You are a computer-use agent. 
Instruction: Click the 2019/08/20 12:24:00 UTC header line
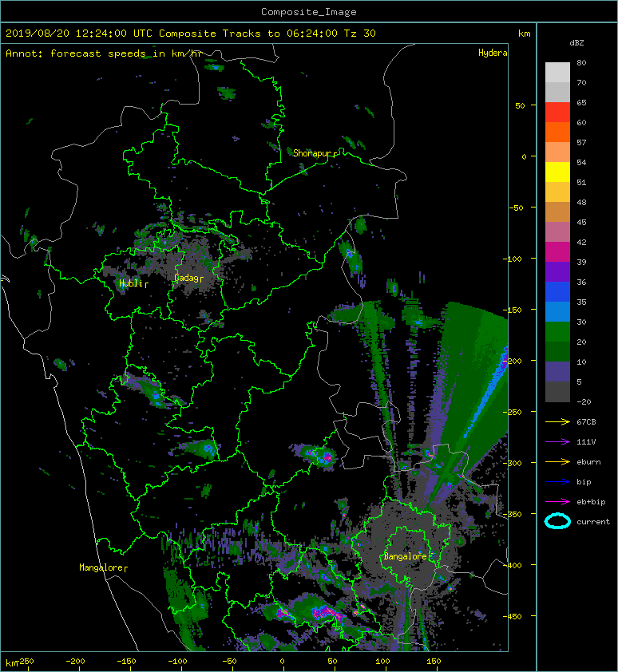[190, 34]
